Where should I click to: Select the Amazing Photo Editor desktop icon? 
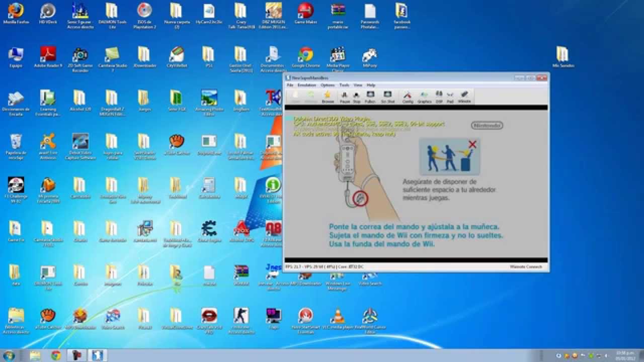pyautogui.click(x=209, y=103)
